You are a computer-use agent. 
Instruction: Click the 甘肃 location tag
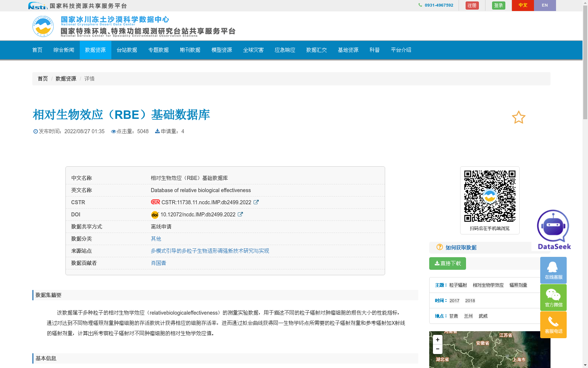tap(453, 316)
